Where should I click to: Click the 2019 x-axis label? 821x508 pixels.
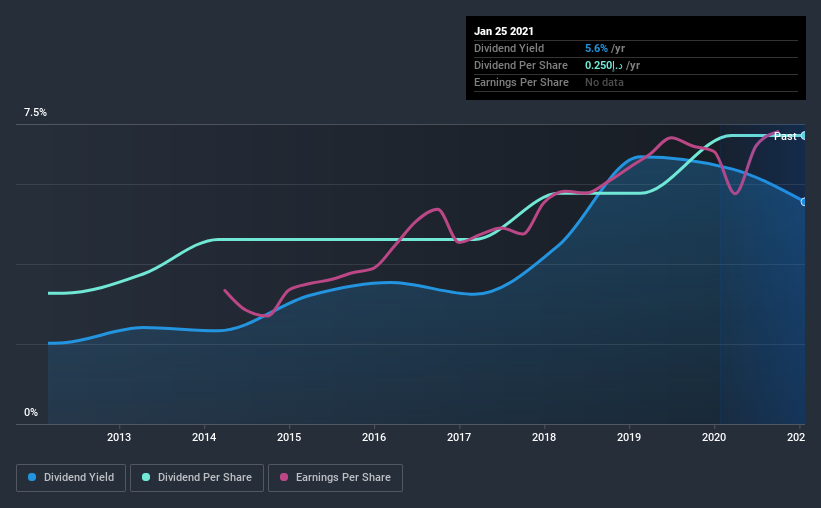(629, 437)
